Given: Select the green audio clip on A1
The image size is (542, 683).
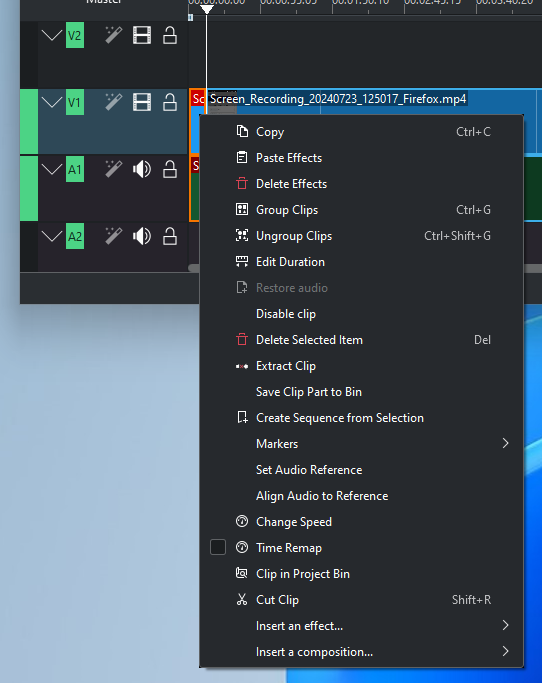Looking at the screenshot, I should click(x=532, y=188).
